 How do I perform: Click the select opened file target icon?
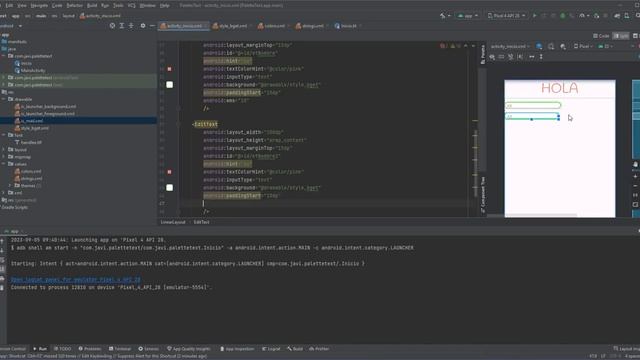112,26
